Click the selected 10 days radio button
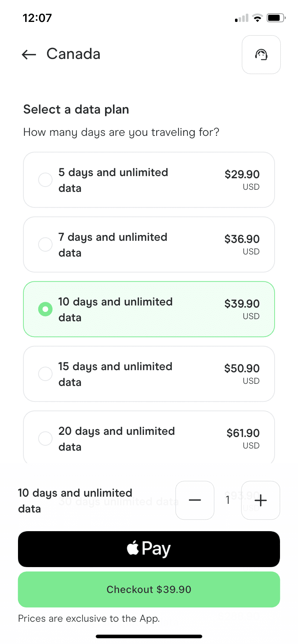Viewport: 298px width, 644px height. pos(45,309)
